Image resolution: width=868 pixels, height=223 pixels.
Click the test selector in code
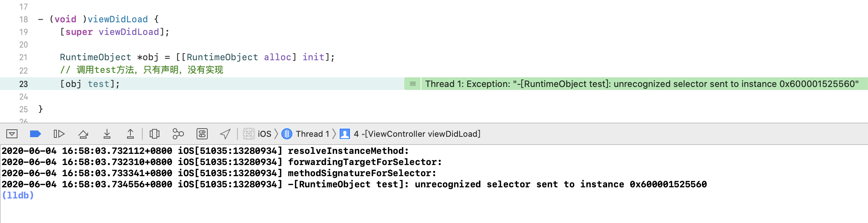[x=98, y=84]
